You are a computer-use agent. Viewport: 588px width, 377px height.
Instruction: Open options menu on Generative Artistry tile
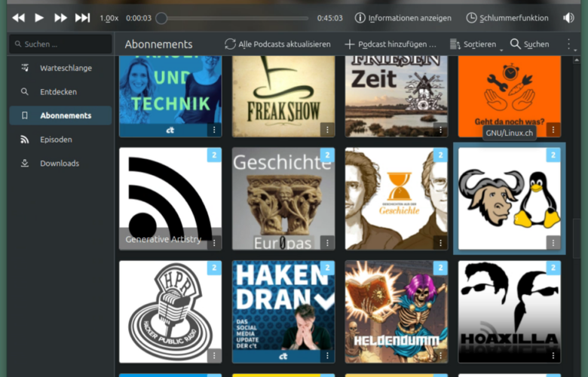coord(214,243)
